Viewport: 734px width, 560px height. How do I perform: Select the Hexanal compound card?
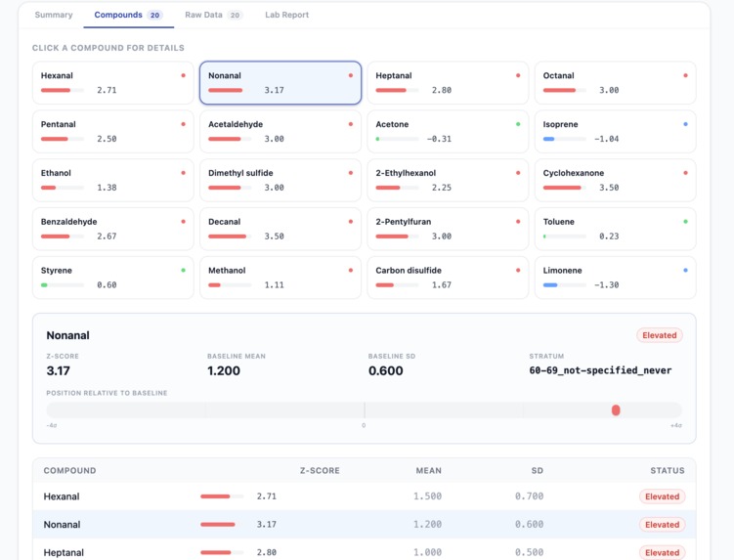pos(112,83)
